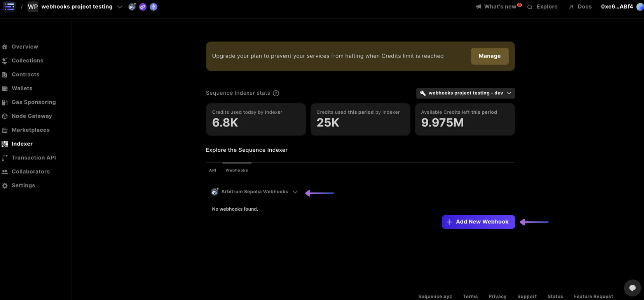Open the Docs external link
The image size is (644, 300).
580,7
